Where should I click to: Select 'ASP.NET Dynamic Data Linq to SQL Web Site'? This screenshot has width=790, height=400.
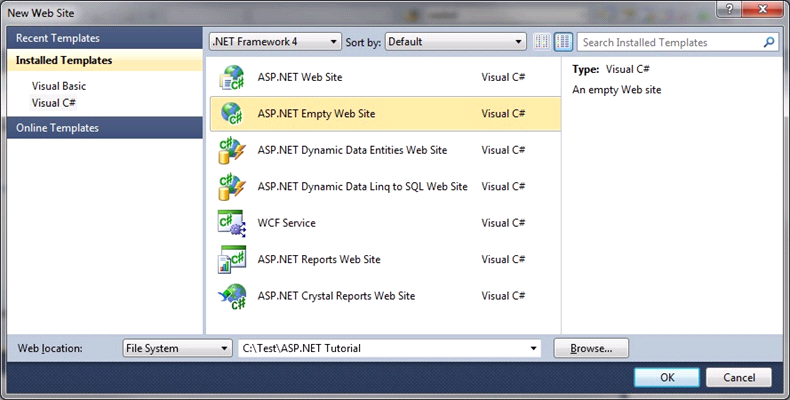point(362,187)
